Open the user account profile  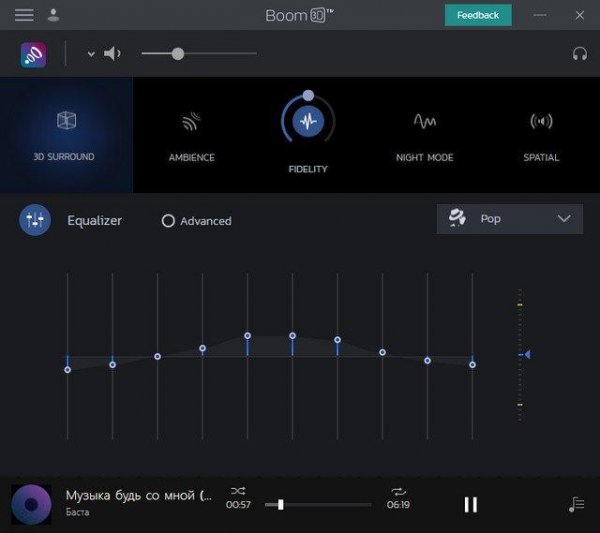(54, 15)
